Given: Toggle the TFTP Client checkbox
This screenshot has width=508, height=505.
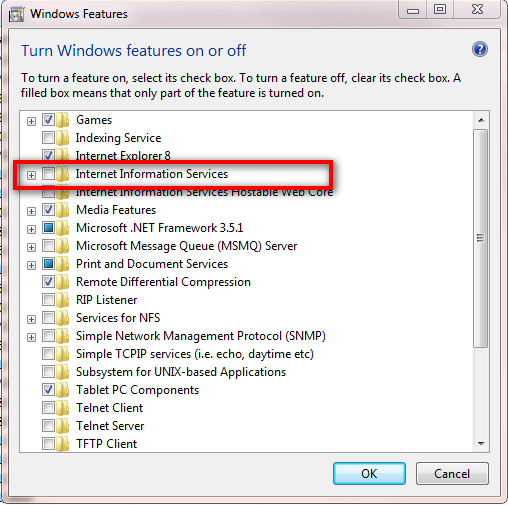Looking at the screenshot, I should pos(48,444).
